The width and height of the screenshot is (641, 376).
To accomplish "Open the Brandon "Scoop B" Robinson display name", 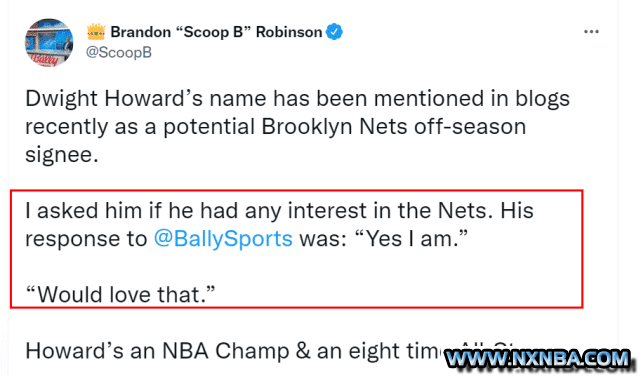I will coord(216,32).
